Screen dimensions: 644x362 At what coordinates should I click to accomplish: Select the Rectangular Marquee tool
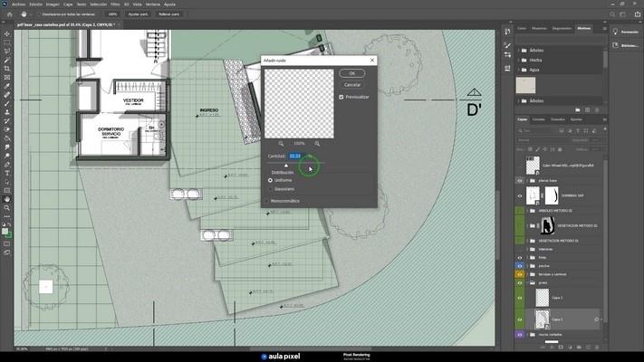click(x=7, y=43)
